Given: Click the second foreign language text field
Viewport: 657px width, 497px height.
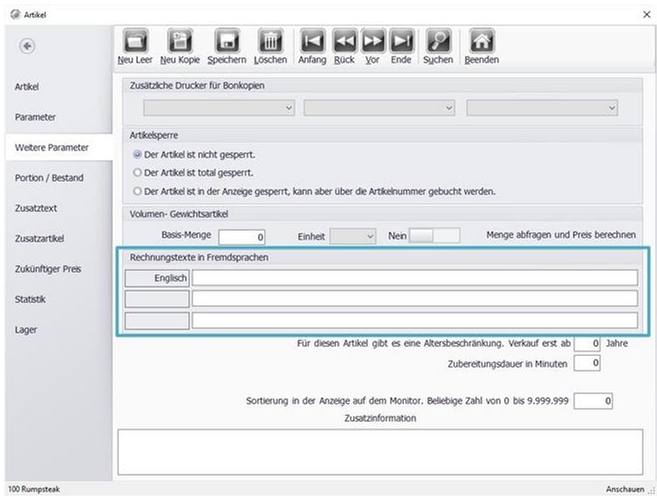Looking at the screenshot, I should pos(415,299).
